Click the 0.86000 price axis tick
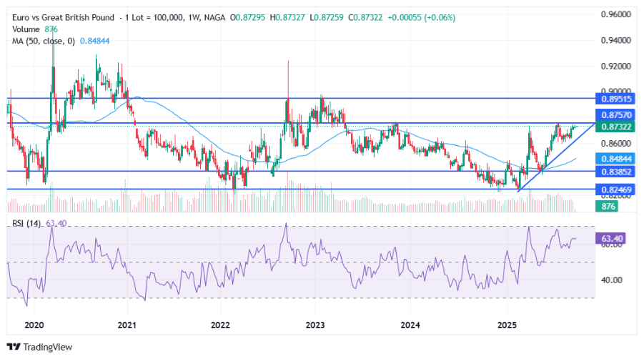This screenshot has height=359, width=644. click(x=615, y=143)
